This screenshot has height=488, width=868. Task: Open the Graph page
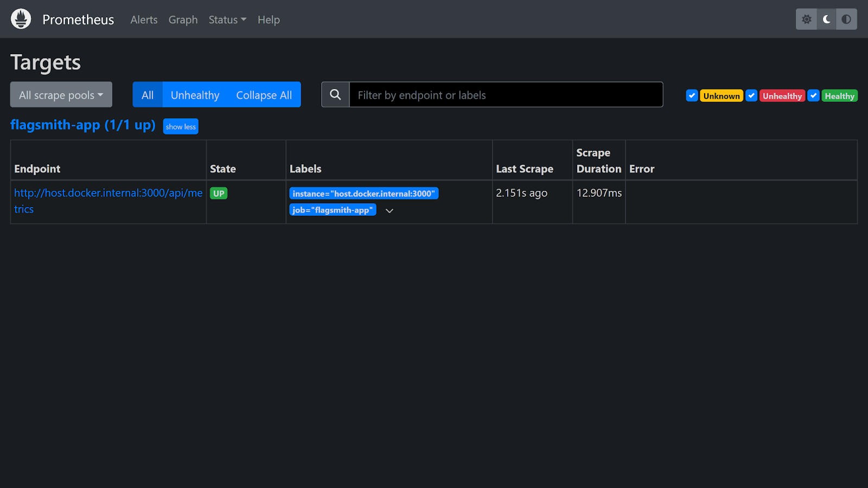click(183, 20)
